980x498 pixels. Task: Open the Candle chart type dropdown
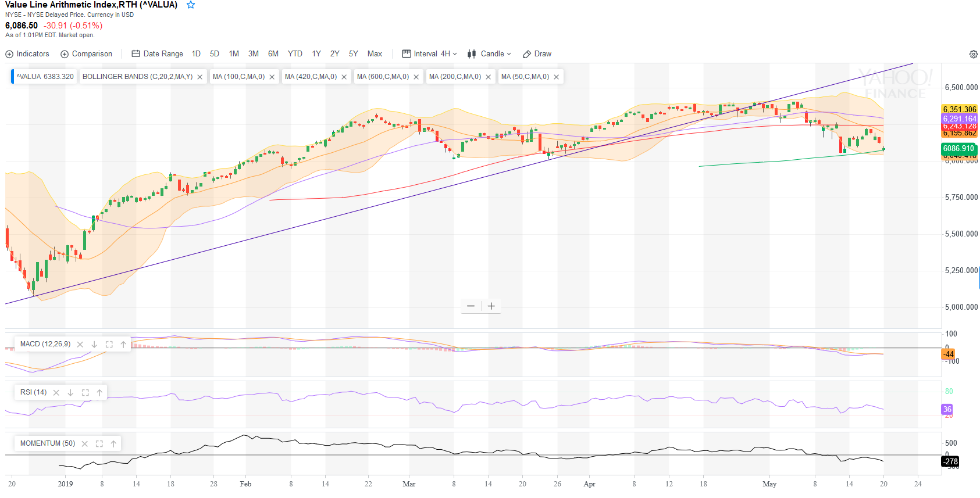(489, 54)
